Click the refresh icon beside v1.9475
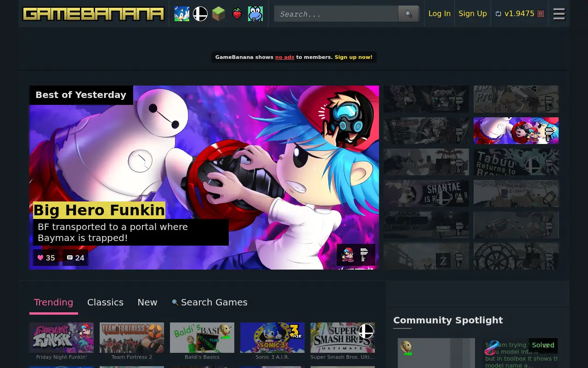 click(x=498, y=14)
